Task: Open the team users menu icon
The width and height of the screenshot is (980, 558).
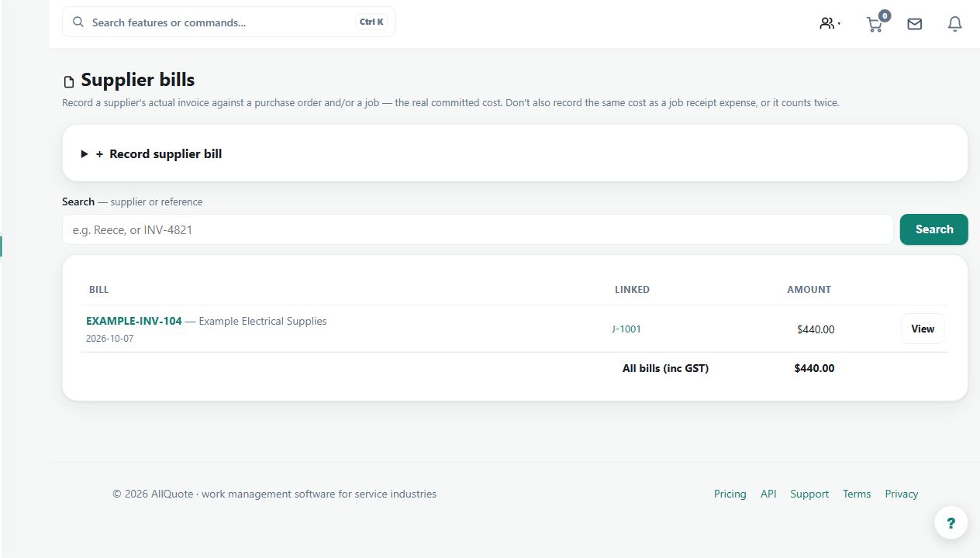Action: pos(830,23)
